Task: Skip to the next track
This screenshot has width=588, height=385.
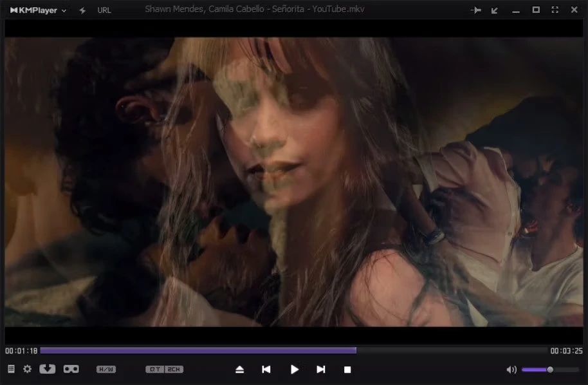Action: [320, 370]
